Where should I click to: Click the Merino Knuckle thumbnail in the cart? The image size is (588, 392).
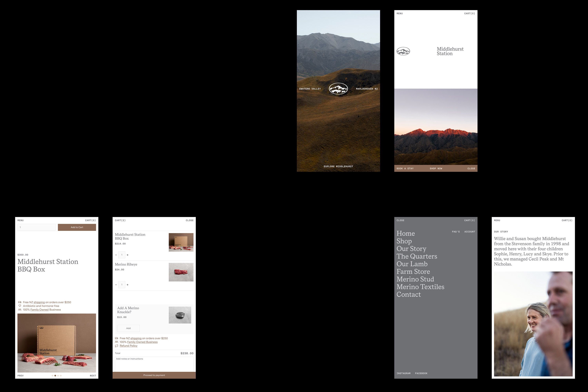pos(180,315)
